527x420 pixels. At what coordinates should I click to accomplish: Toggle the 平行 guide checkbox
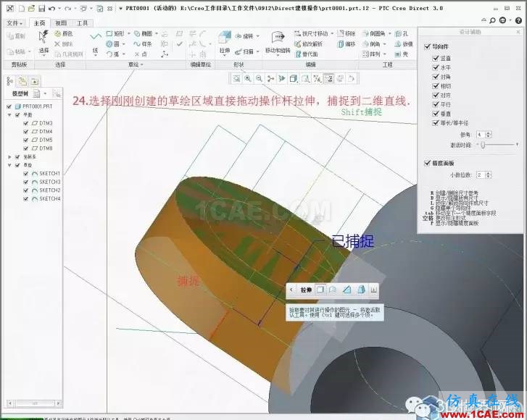point(436,104)
